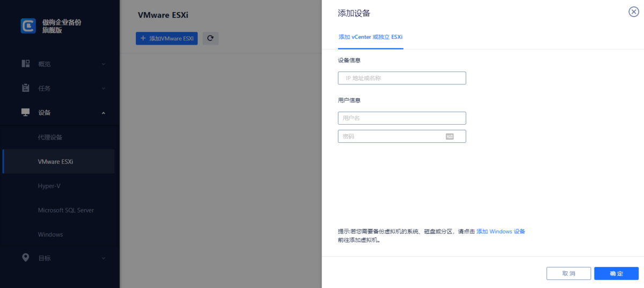
Task: Click the 目标 location pin icon
Action: (25, 257)
